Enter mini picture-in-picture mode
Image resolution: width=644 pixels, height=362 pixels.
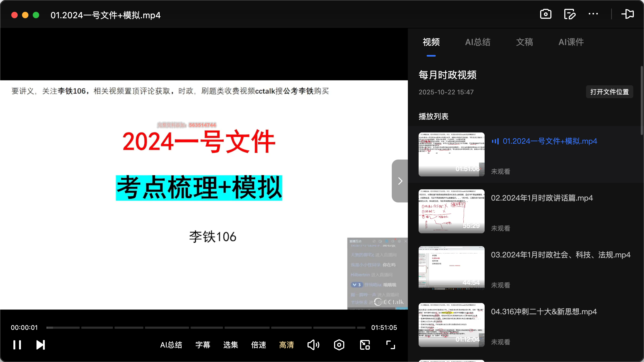pyautogui.click(x=364, y=345)
